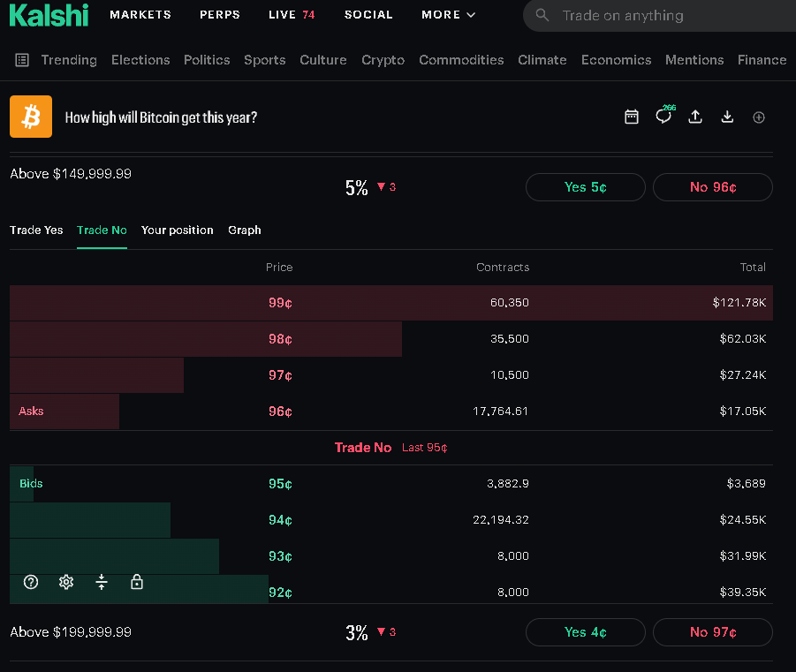Viewport: 796px width, 672px height.
Task: Click the Price column header
Action: [x=279, y=267]
